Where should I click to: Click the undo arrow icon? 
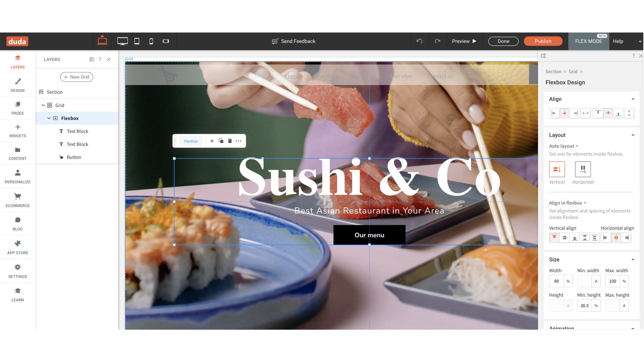coord(419,41)
